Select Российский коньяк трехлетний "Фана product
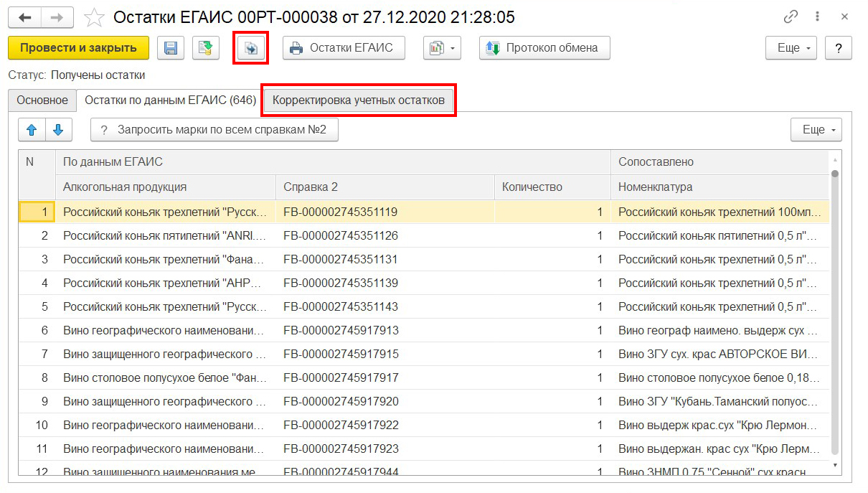868x493 pixels. (x=166, y=259)
